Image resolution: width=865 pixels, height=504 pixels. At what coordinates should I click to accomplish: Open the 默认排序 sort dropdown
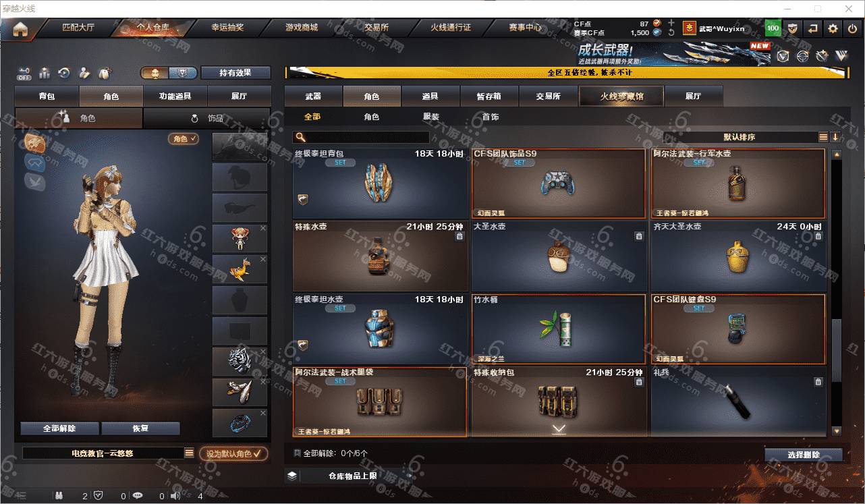[x=740, y=137]
